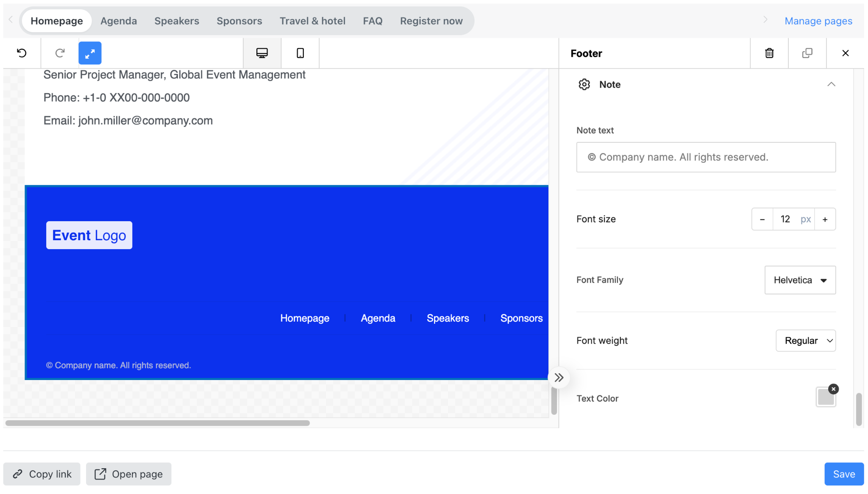Screen dimensions: 868x494
Task: Open the Font Family Helvetica dropdown
Action: point(800,280)
